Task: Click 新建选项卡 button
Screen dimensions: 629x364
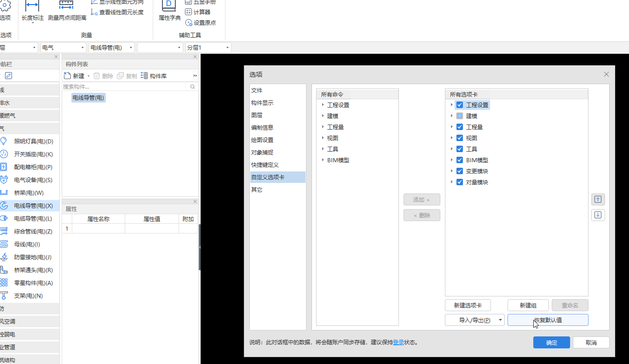Action: [468, 305]
